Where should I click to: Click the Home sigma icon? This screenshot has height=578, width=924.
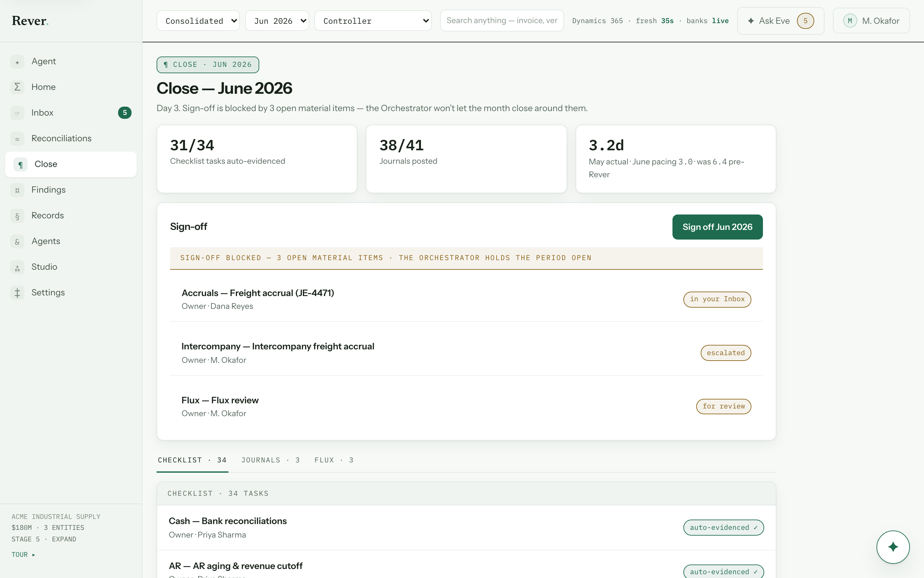point(17,88)
